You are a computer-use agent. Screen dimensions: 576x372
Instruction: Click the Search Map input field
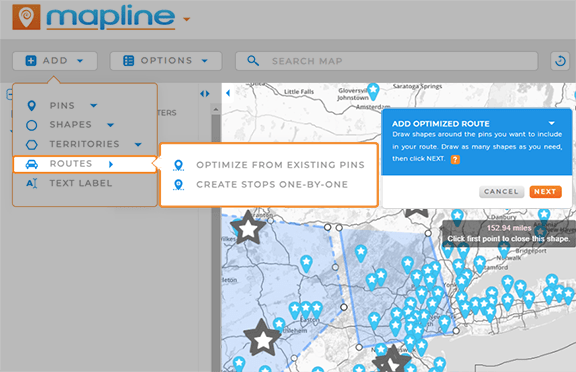tap(386, 61)
